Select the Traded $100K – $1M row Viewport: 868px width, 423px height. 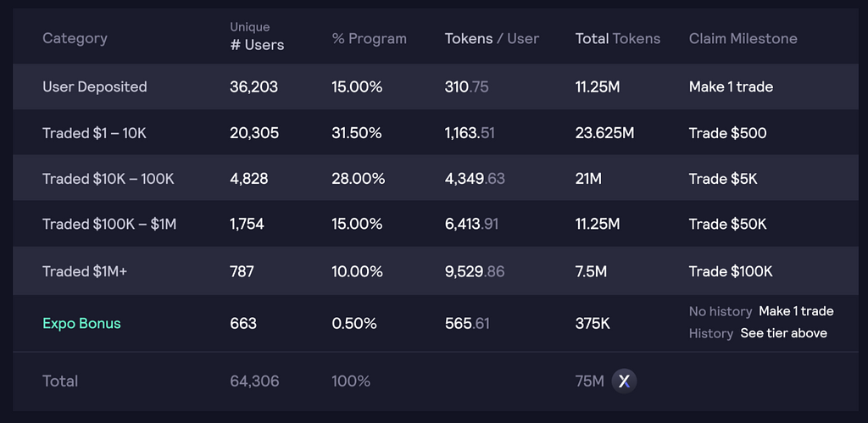pos(435,224)
